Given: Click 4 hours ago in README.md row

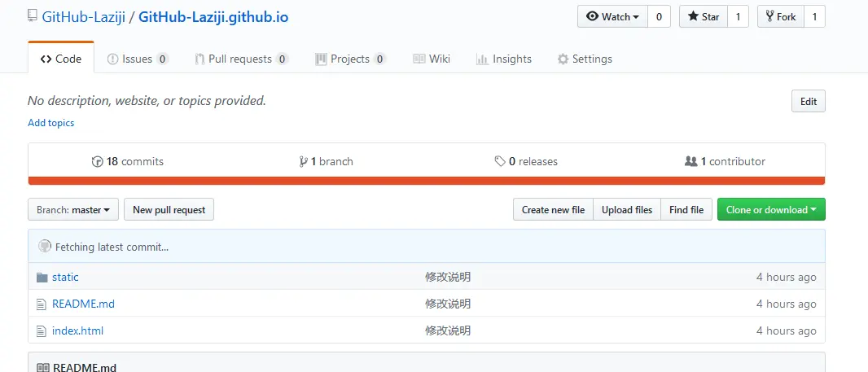Looking at the screenshot, I should click(786, 304).
